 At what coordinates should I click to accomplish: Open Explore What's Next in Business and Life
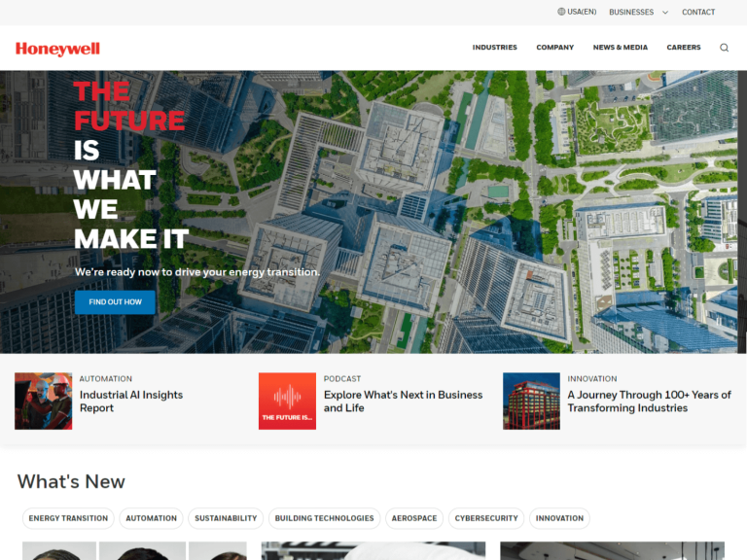(403, 402)
